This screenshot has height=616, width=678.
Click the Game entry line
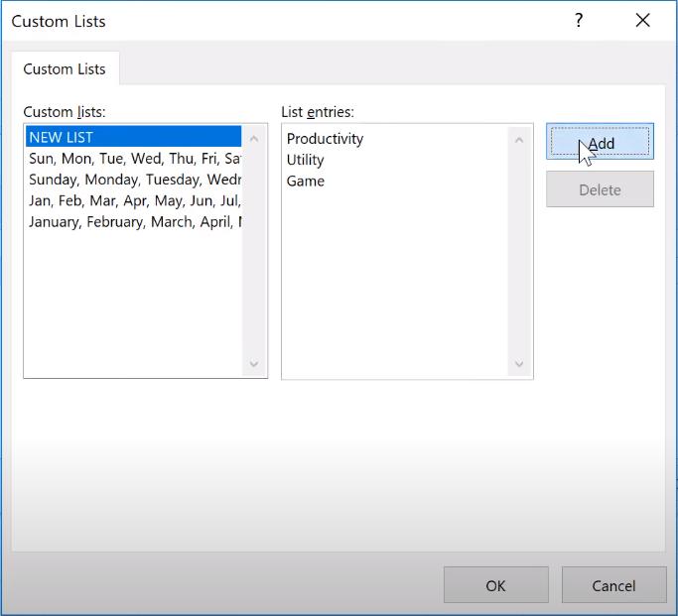305,181
